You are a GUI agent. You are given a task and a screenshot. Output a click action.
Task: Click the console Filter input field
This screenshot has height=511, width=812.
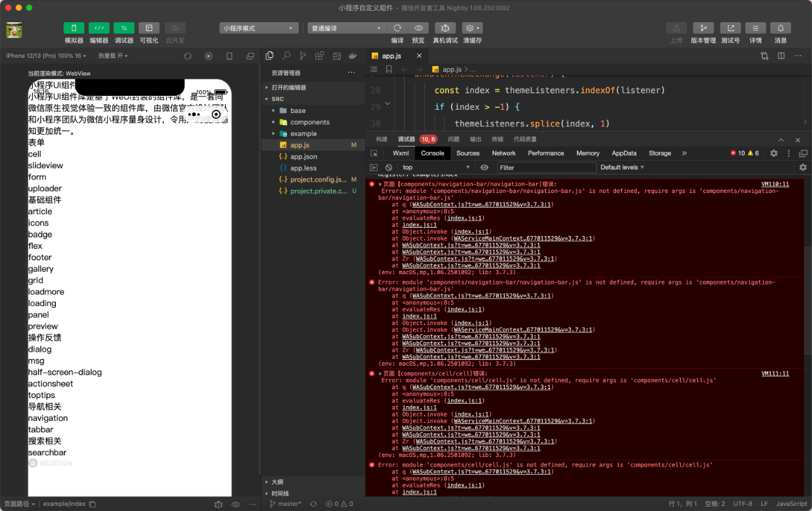point(547,168)
